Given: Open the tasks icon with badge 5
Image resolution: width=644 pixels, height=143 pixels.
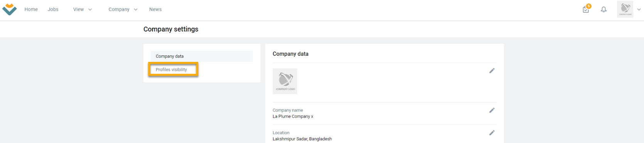Looking at the screenshot, I should (586, 9).
